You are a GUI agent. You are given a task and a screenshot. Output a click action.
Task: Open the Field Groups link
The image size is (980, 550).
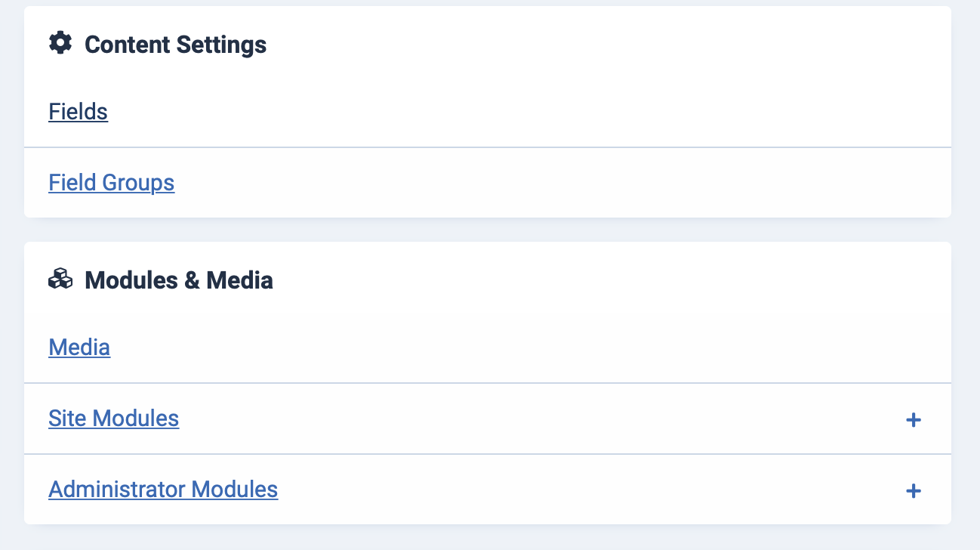pos(111,183)
